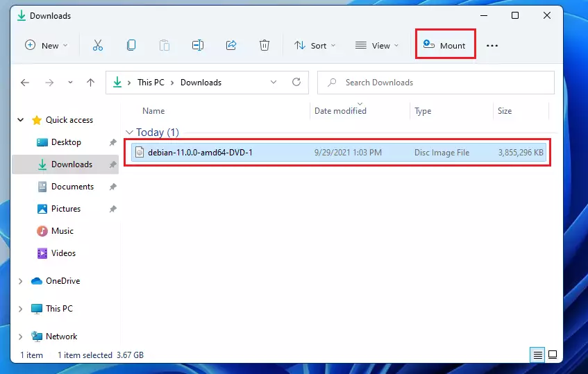Screen dimensions: 588x374
Task: Click the pin icon beside Documents
Action: (112, 187)
